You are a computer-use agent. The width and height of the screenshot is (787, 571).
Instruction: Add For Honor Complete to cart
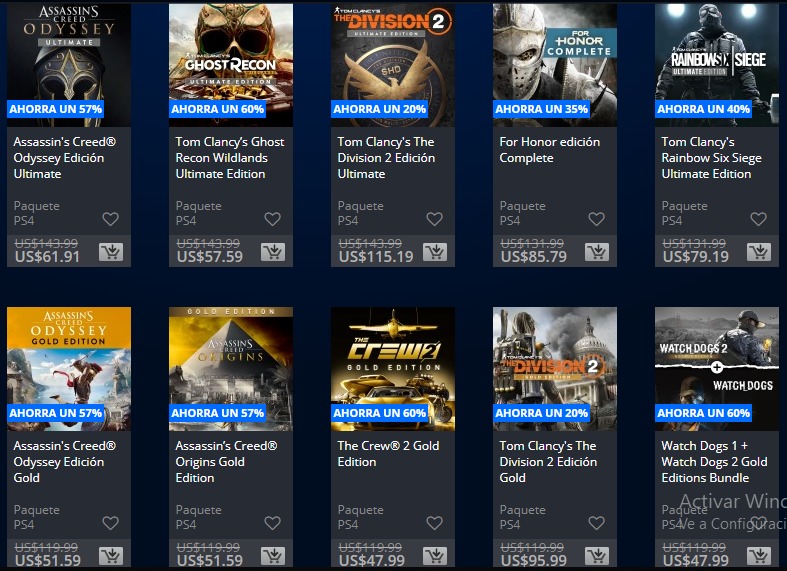tap(597, 251)
